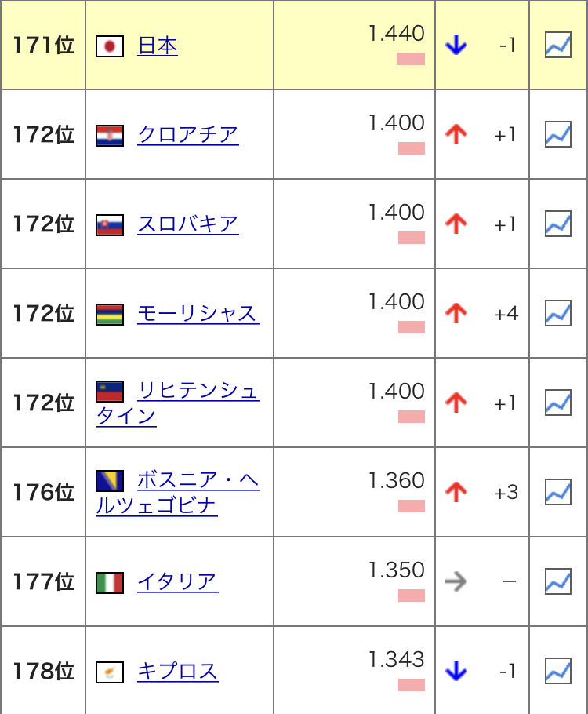
Task: Click the pink bar under value 1.440
Action: click(411, 59)
